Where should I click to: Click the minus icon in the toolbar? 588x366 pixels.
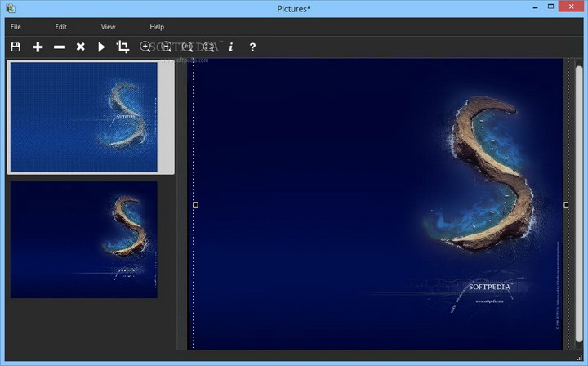[x=59, y=47]
